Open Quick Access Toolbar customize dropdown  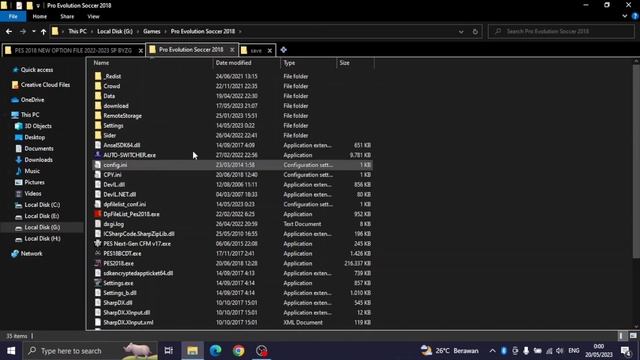[x=38, y=6]
